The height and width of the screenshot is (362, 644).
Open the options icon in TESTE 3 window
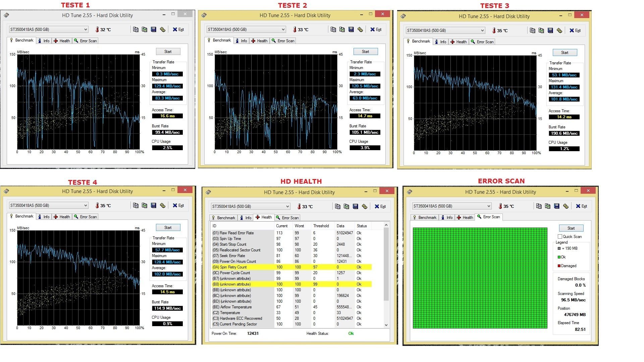(x=559, y=31)
